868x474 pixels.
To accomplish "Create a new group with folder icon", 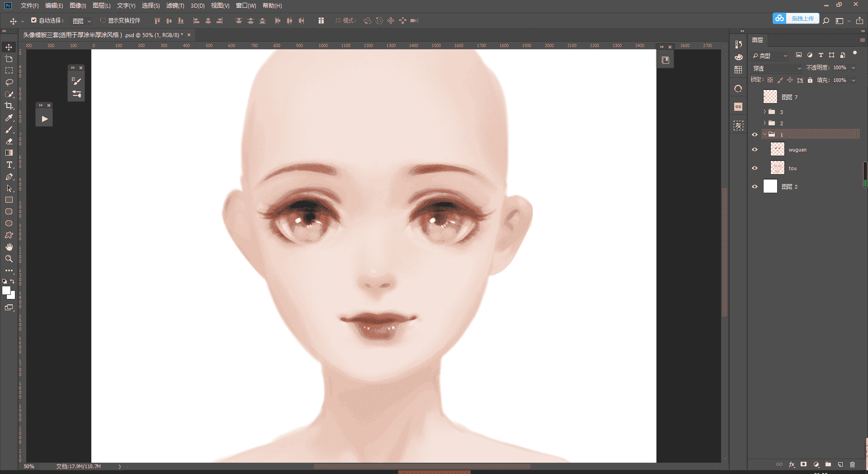I will (x=828, y=465).
